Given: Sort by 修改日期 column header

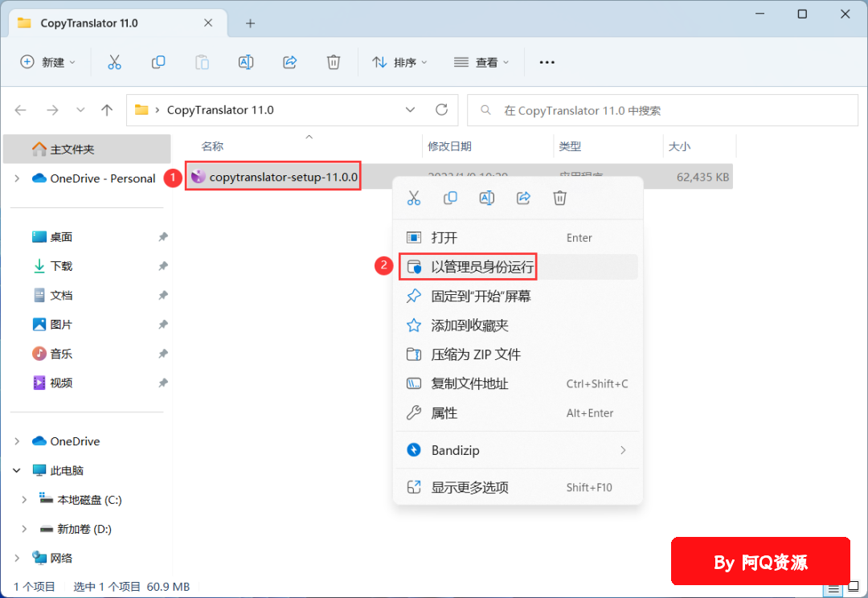Looking at the screenshot, I should click(x=449, y=147).
